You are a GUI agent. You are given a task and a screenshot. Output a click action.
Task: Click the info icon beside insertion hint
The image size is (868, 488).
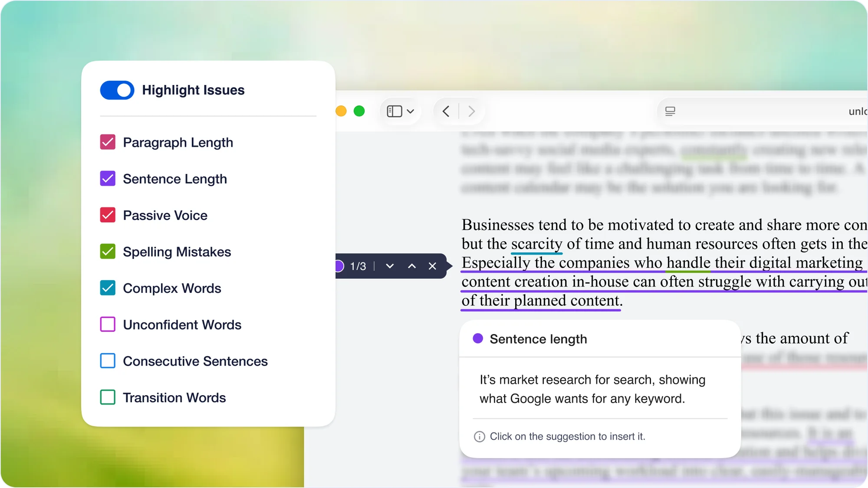pos(479,437)
